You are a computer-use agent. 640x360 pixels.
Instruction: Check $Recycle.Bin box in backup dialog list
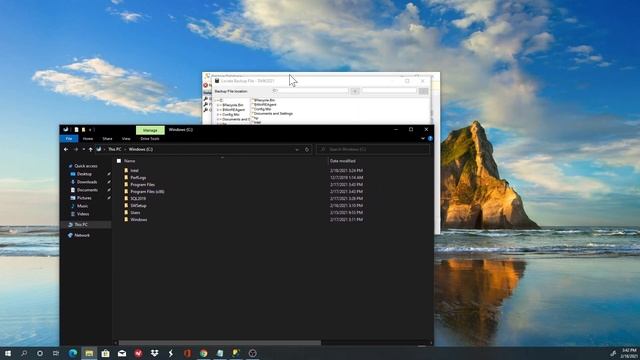[252, 100]
